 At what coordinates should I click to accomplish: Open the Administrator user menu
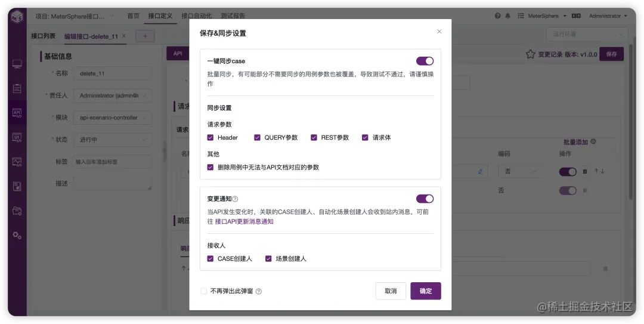pyautogui.click(x=608, y=16)
